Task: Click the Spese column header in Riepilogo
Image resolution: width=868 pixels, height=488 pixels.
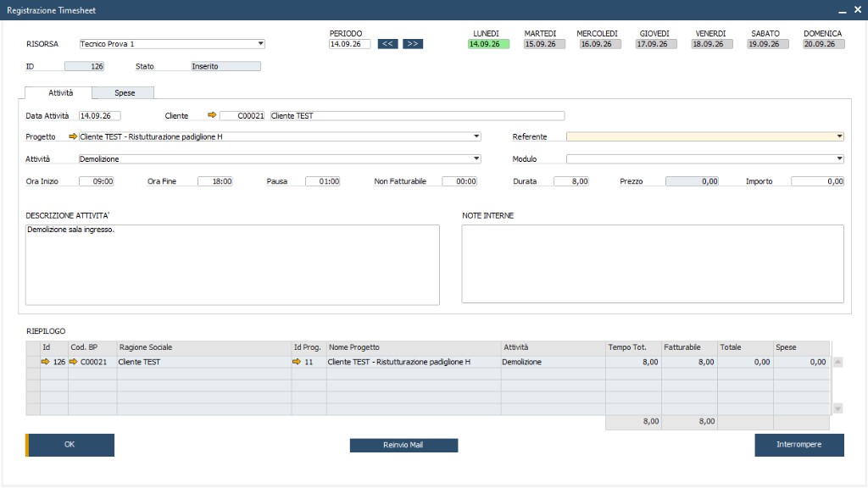Action: click(801, 347)
